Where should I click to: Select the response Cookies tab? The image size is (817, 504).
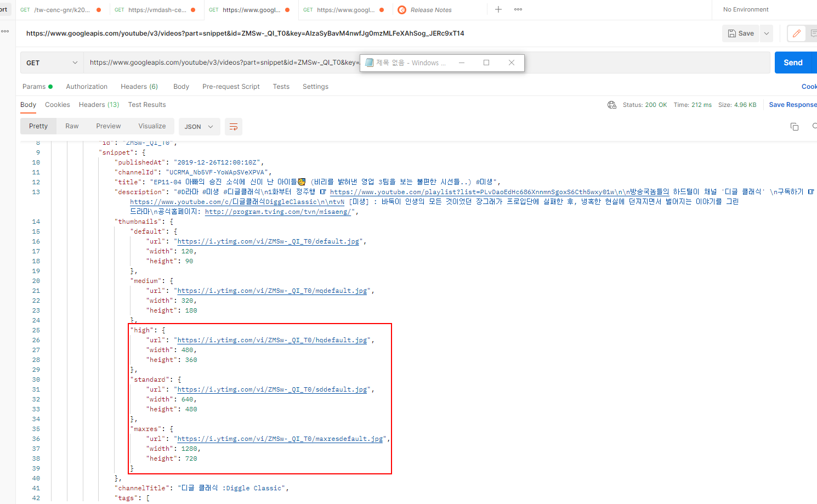coord(58,105)
